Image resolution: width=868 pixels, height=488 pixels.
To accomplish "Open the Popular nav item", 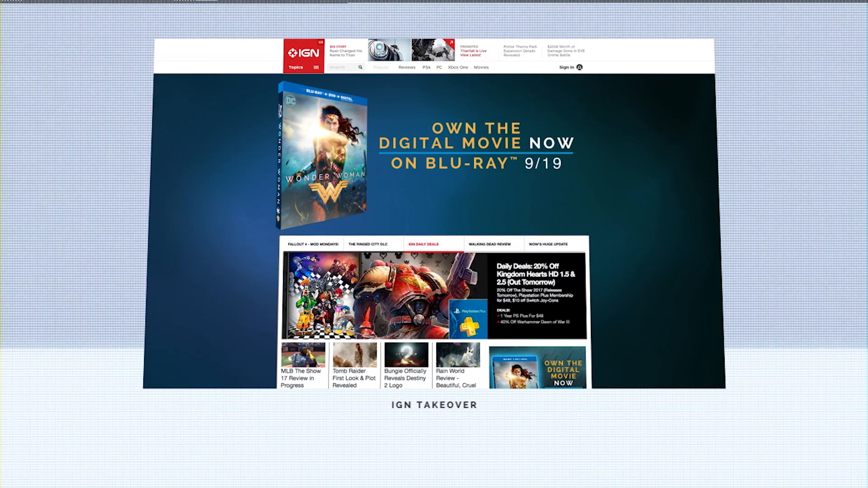I will [x=381, y=67].
